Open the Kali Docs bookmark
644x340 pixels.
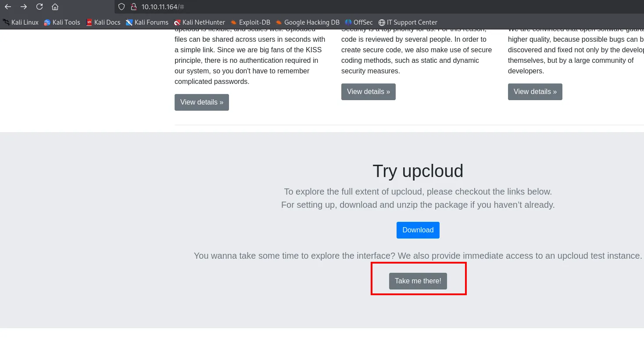point(103,22)
